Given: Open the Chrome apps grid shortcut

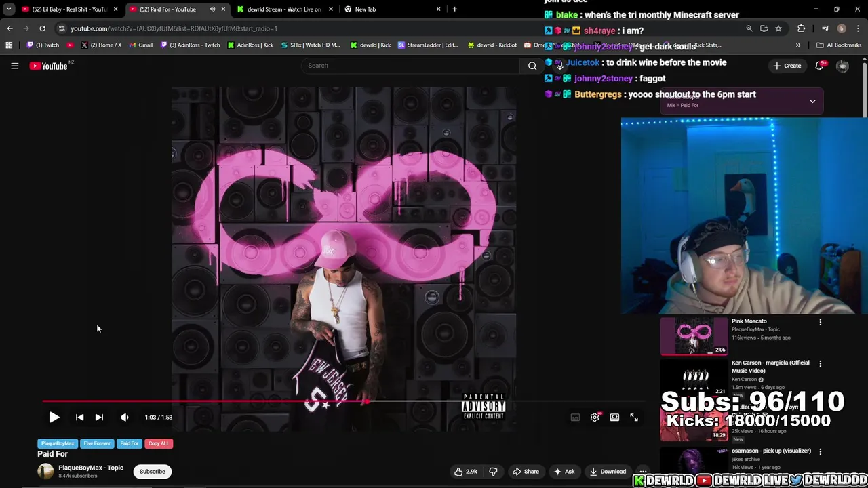Looking at the screenshot, I should click(9, 45).
